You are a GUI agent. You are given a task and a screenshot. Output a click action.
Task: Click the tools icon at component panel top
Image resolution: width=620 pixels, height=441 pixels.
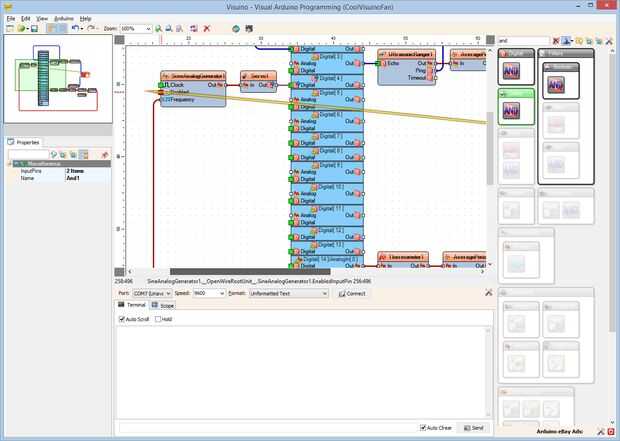click(609, 41)
